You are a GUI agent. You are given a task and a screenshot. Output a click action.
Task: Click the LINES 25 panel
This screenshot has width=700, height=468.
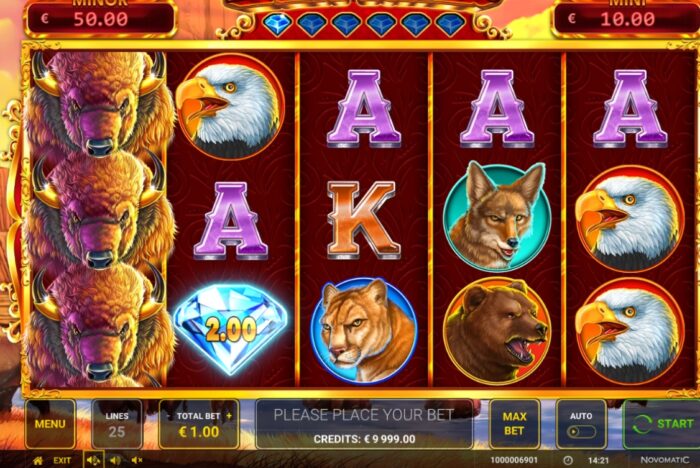click(x=117, y=424)
